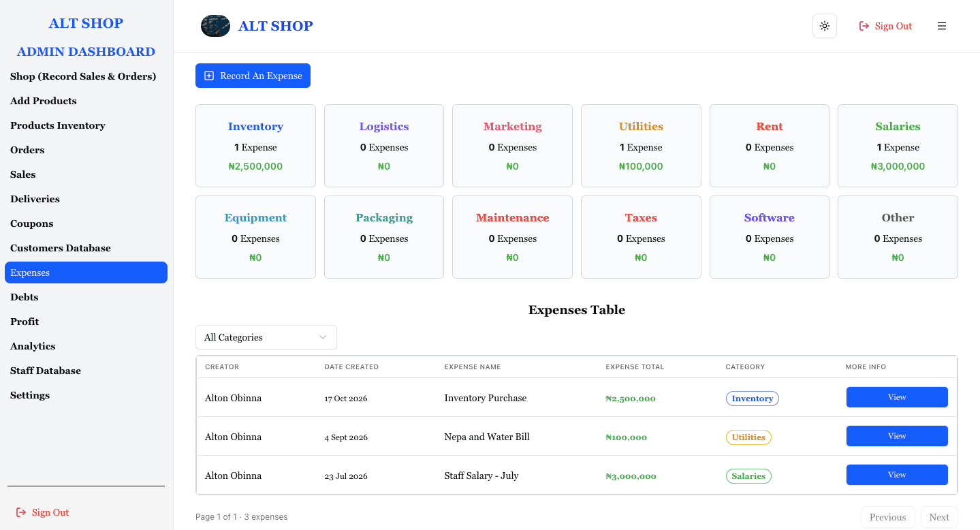
Task: Click the Next page button
Action: [x=939, y=517]
